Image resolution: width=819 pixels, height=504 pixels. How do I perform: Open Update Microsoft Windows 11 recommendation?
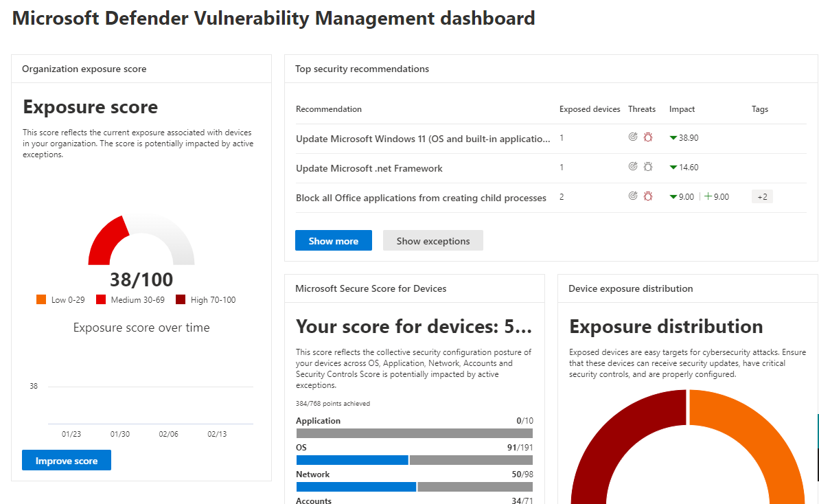tap(423, 139)
